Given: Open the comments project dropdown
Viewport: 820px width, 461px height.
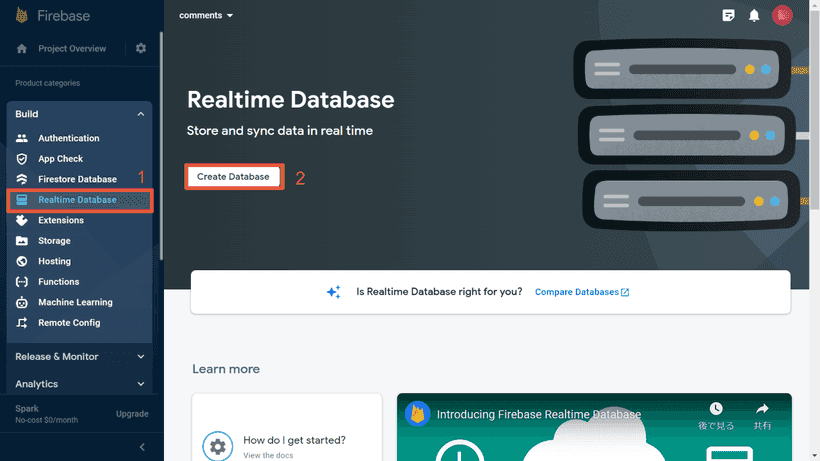Looking at the screenshot, I should point(206,15).
